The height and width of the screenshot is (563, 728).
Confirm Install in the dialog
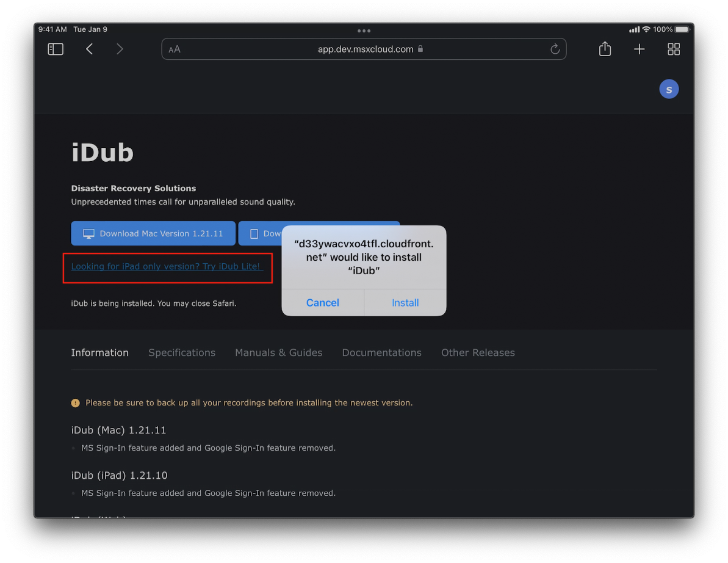[x=405, y=302]
